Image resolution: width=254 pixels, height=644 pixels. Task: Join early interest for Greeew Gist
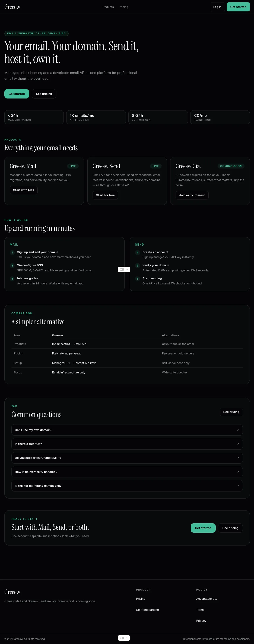[192, 195]
